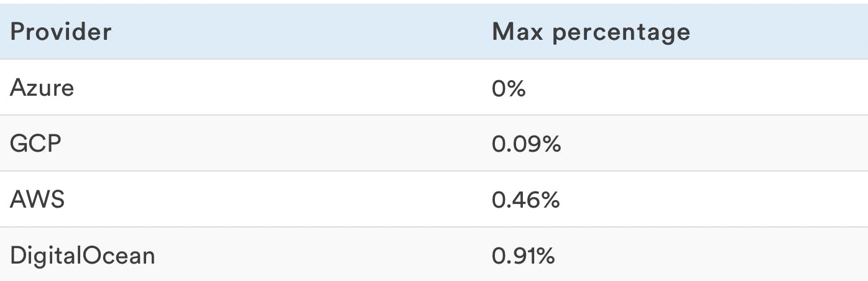Click the max percentage listed for GCP
868x281 pixels.
pyautogui.click(x=526, y=144)
